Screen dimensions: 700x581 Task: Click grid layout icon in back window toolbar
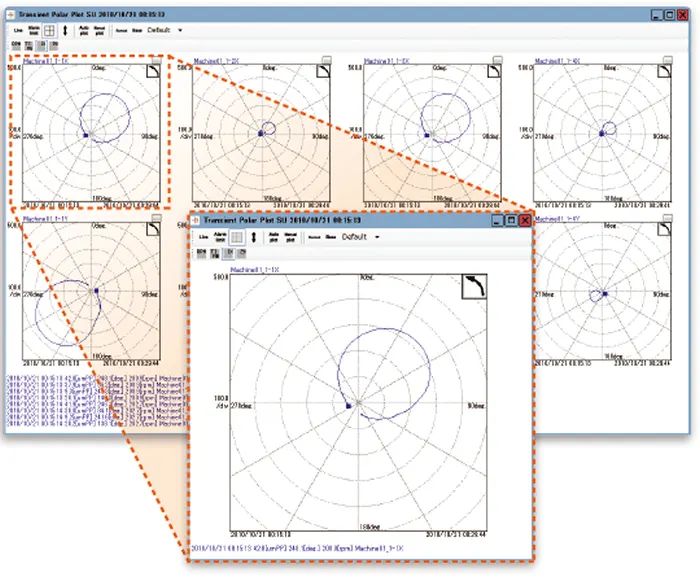click(x=49, y=30)
